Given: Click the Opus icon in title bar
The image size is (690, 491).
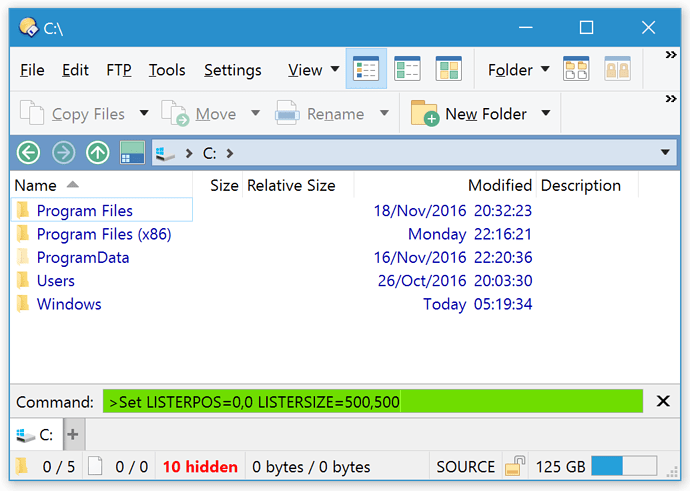Looking at the screenshot, I should point(29,27).
